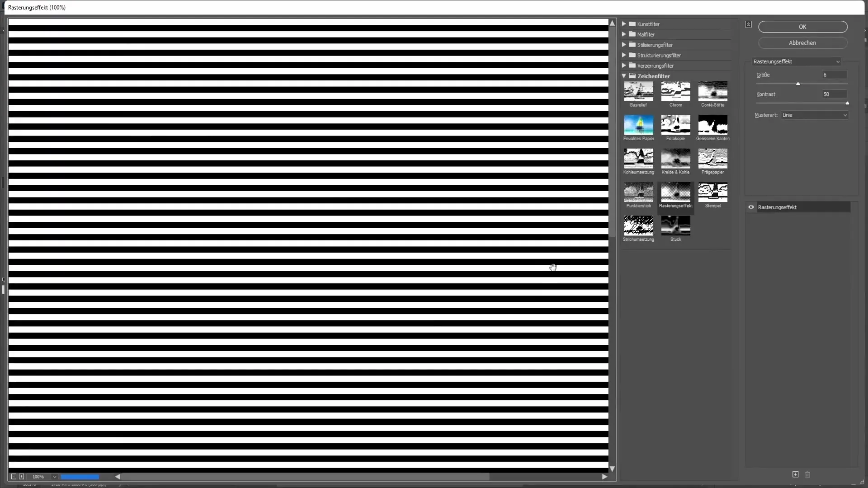868x488 pixels.
Task: Zoom out with the minus button
Action: click(14, 477)
